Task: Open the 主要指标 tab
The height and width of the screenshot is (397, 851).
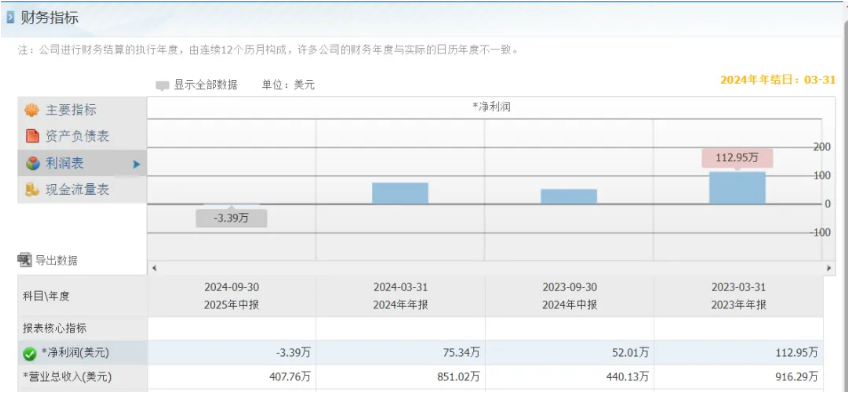Action: coord(82,110)
